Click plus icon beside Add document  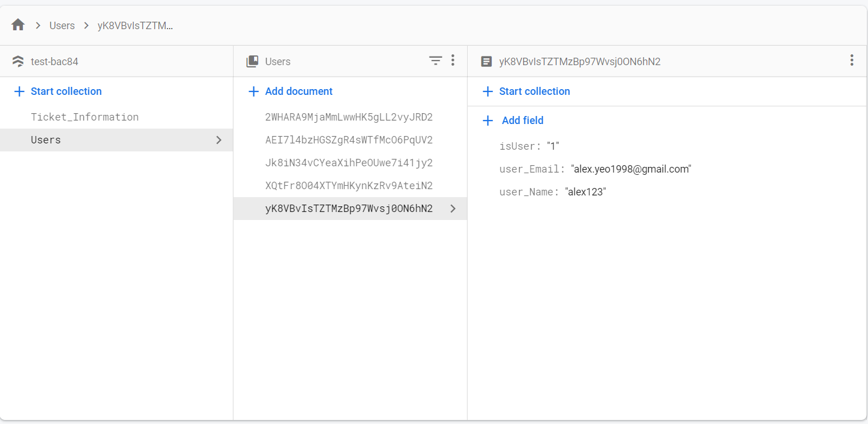pyautogui.click(x=254, y=91)
